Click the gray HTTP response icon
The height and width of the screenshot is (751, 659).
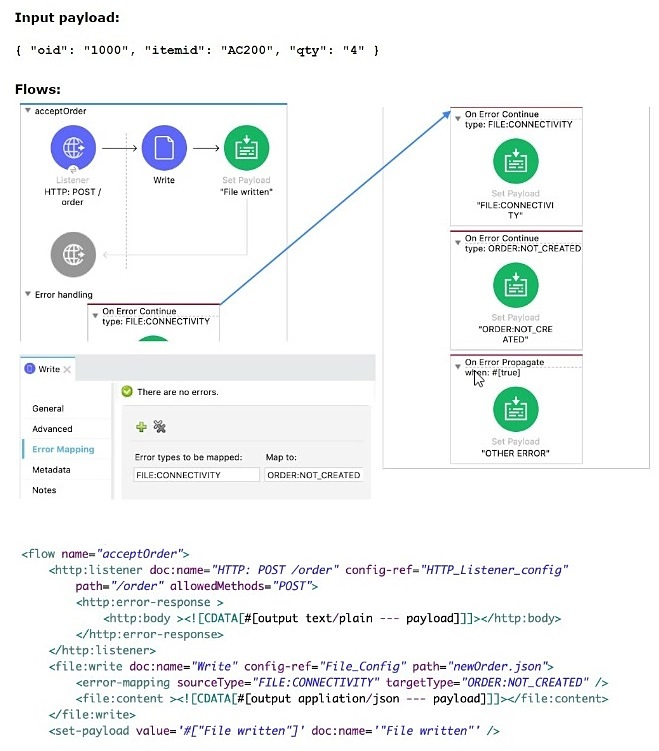tap(73, 254)
